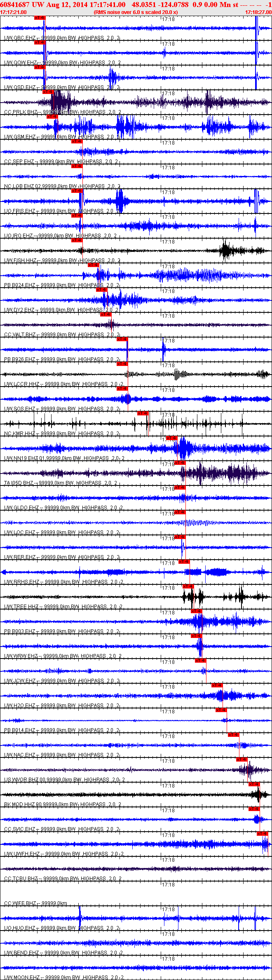Select the red pick flag on UW.UWFH trace
The height and width of the screenshot is (980, 272).
pyautogui.click(x=263, y=834)
